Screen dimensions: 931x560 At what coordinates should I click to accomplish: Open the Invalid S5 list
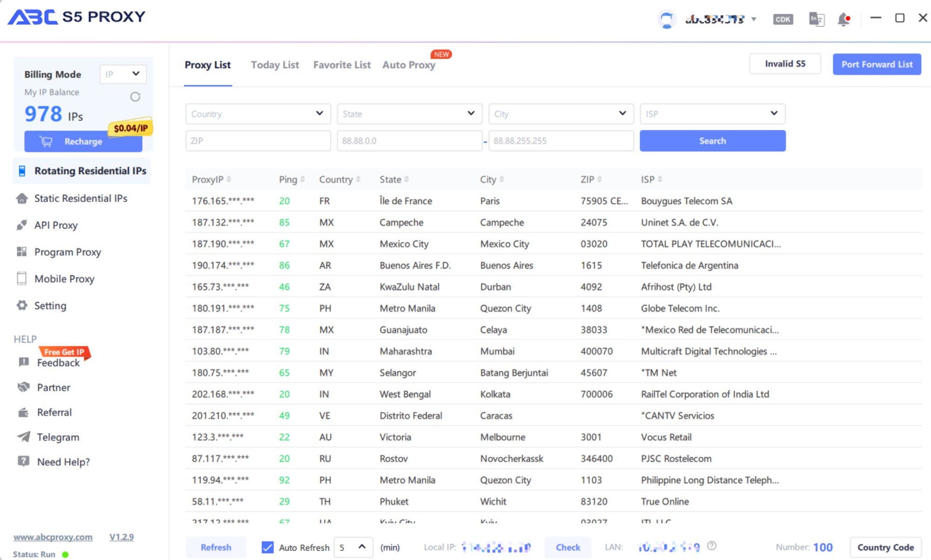click(x=785, y=64)
